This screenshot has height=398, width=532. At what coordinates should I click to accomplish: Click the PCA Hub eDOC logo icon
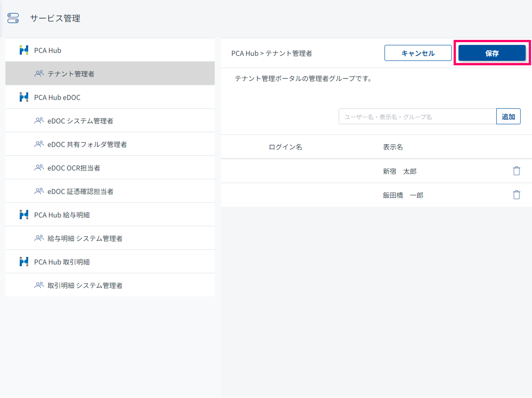coord(24,97)
